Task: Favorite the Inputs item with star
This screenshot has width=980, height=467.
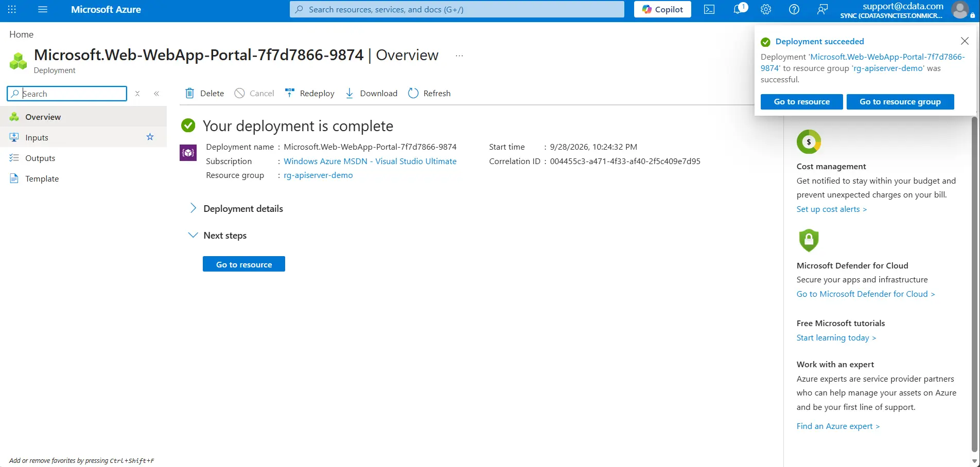Action: (150, 137)
